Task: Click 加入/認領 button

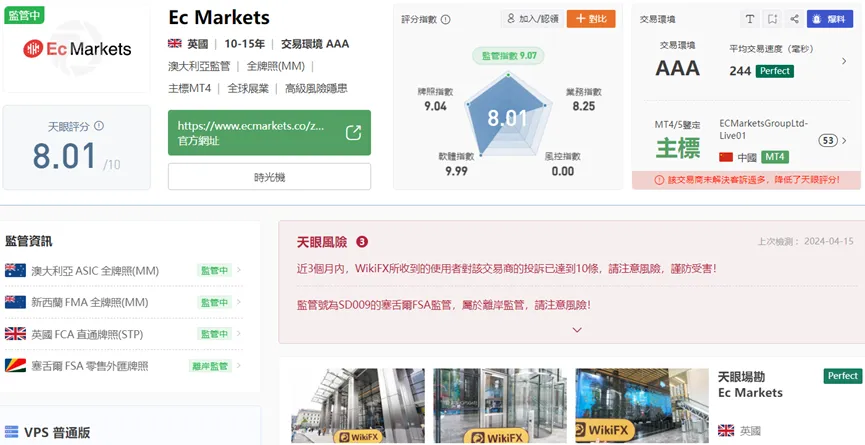Action: tap(532, 19)
